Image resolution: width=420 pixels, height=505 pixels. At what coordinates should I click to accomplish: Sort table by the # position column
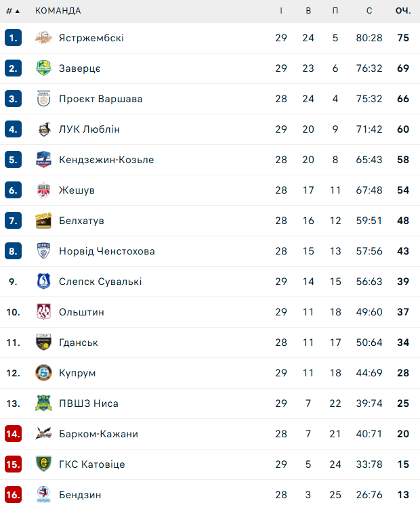(x=13, y=11)
